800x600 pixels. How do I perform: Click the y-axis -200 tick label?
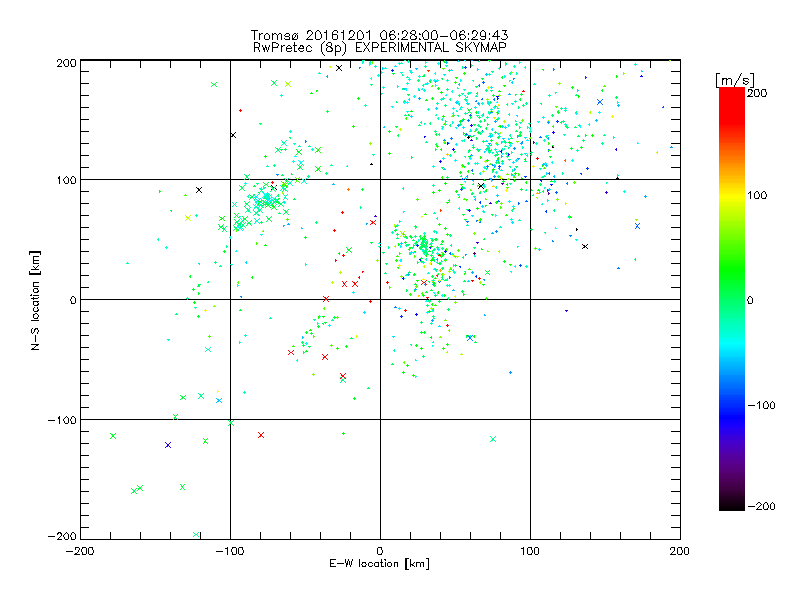click(62, 536)
